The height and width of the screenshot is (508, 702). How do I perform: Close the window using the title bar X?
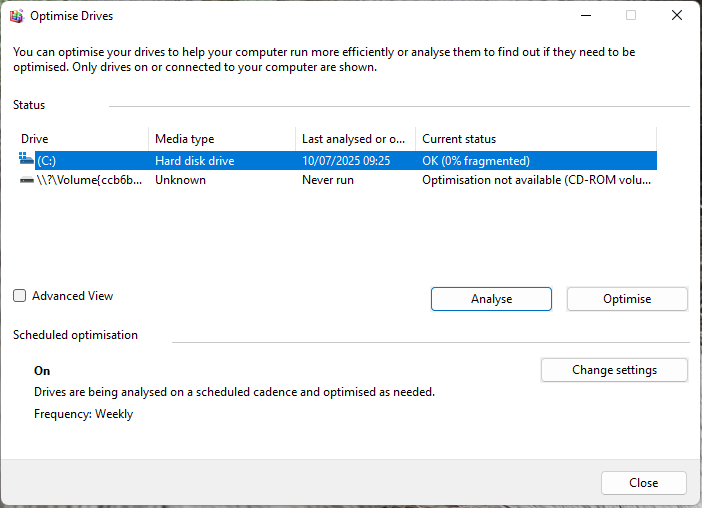tap(676, 16)
